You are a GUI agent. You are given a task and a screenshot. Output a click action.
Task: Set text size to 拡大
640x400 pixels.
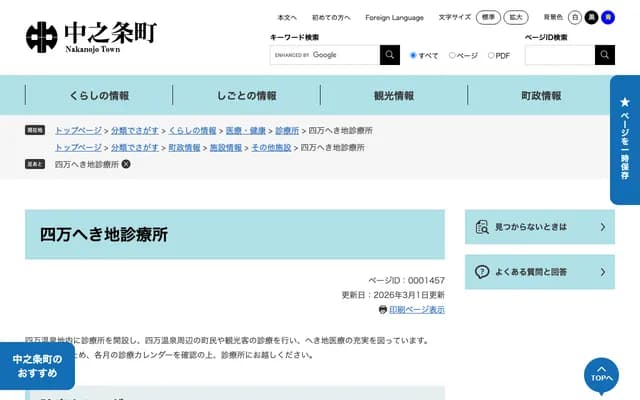pos(516,18)
